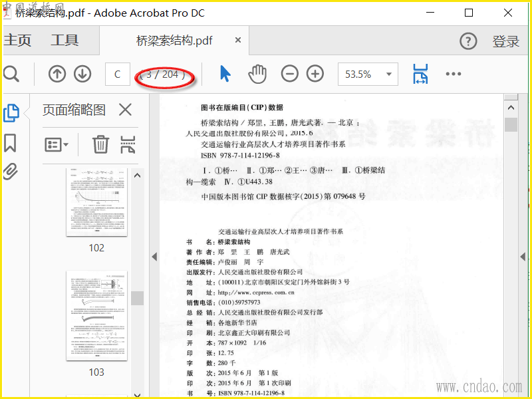Click the 图书在版编目(CIP)数据 heading
This screenshot has height=399, width=532.
click(x=242, y=108)
